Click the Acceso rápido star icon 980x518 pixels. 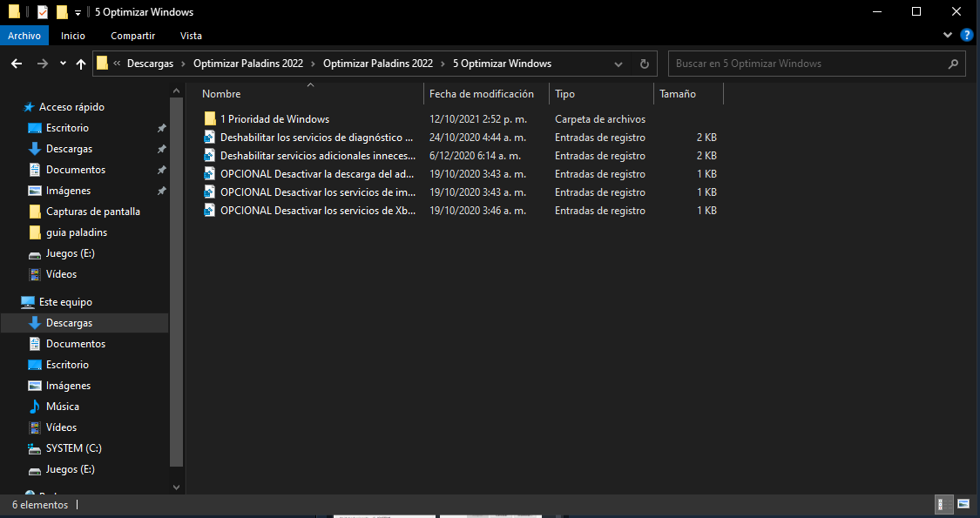[x=28, y=107]
